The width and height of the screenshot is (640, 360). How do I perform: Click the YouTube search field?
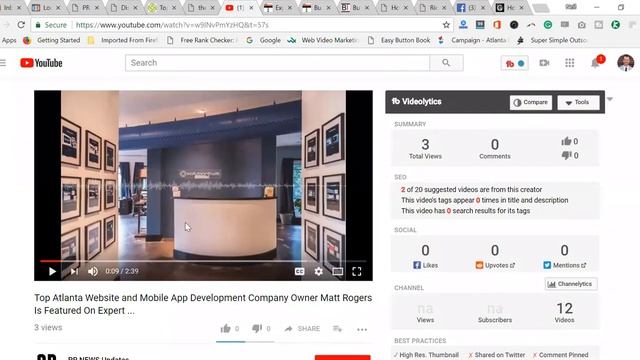[278, 63]
